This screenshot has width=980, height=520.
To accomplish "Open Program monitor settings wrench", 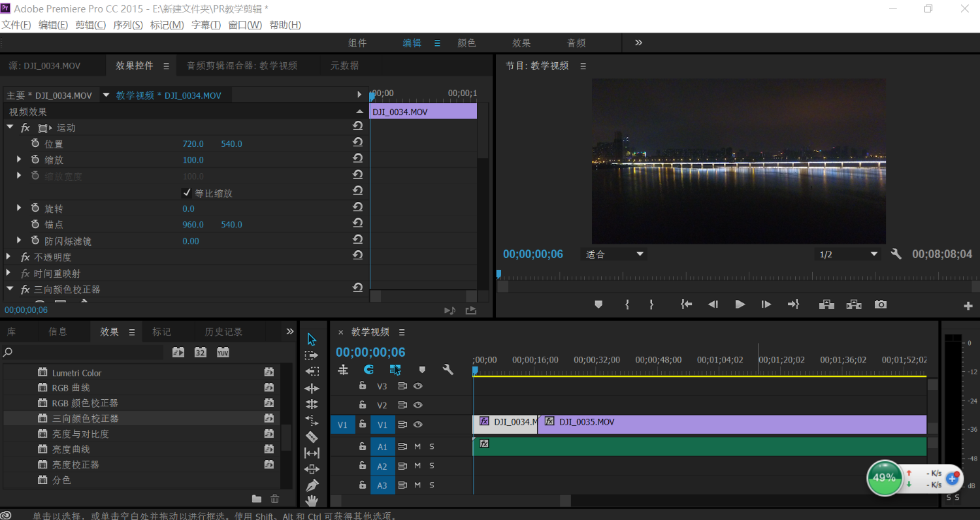I will tap(896, 254).
